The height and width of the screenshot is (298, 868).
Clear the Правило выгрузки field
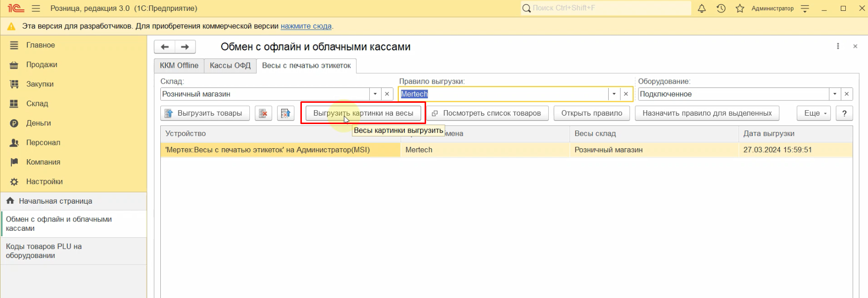(626, 94)
